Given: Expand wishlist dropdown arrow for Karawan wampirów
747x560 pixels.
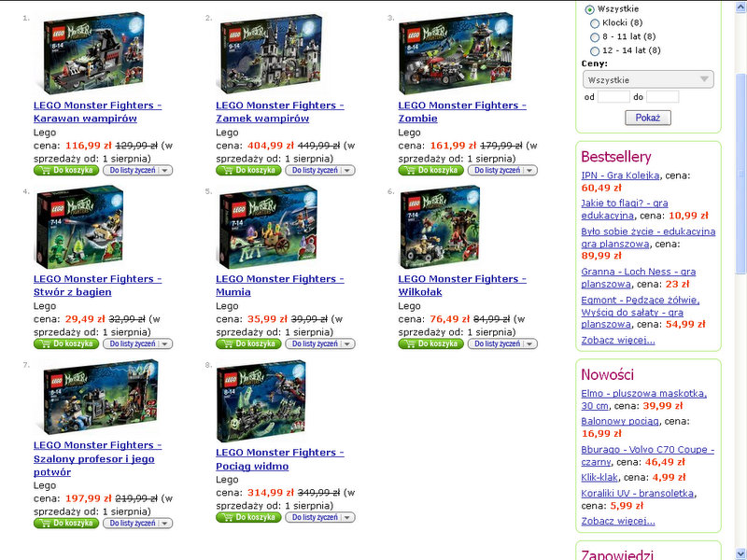Looking at the screenshot, I should [x=165, y=171].
